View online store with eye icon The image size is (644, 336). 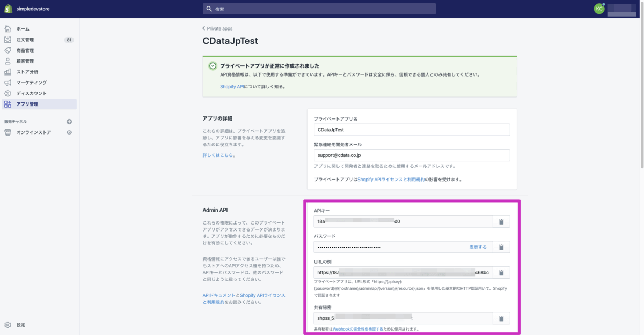[x=69, y=132]
